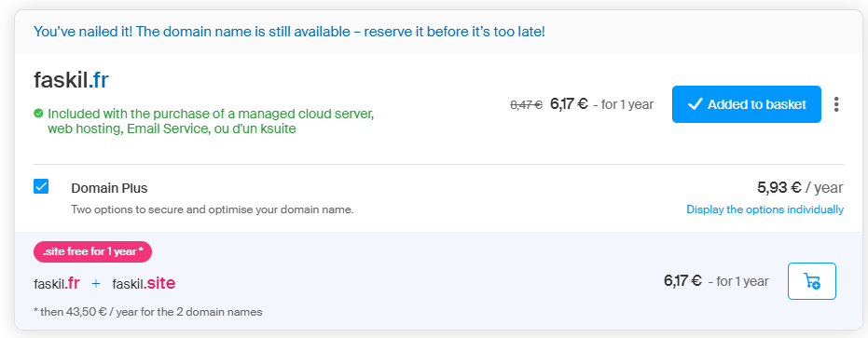Click 'Included with the purchase' green notice
This screenshot has width=868, height=338.
pyautogui.click(x=211, y=122)
